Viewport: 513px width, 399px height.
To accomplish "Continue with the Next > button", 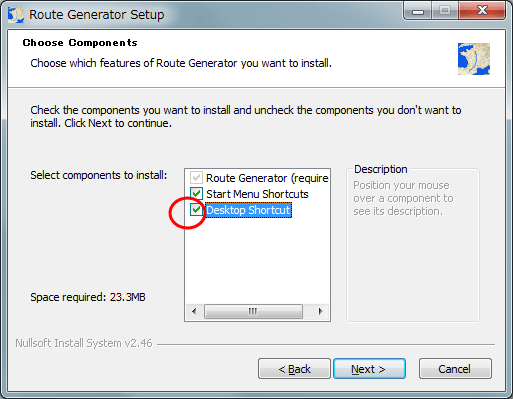I will coord(369,369).
